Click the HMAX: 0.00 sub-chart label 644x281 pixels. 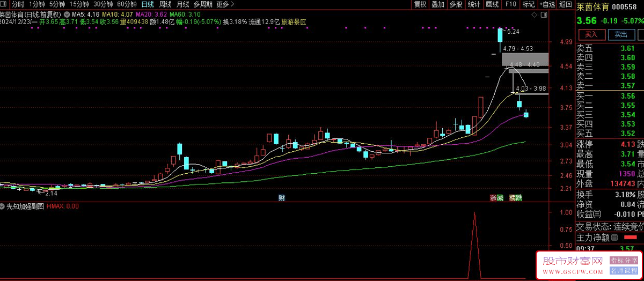pyautogui.click(x=63, y=206)
